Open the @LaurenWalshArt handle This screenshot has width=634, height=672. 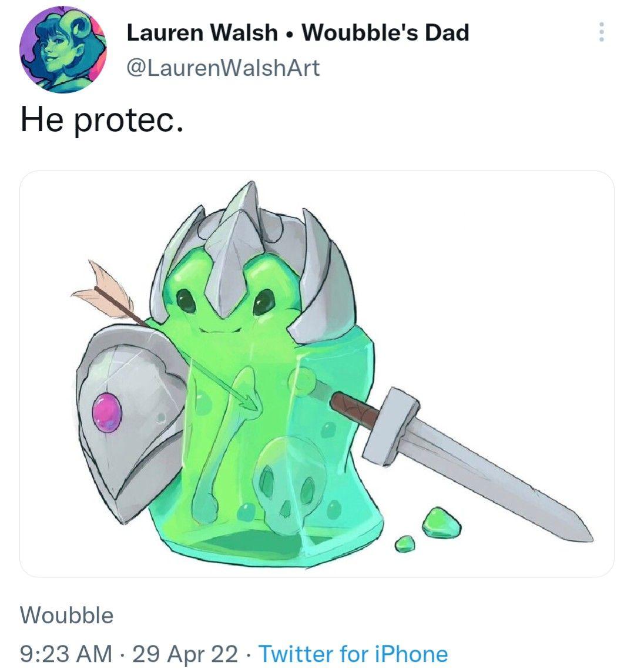tap(223, 68)
